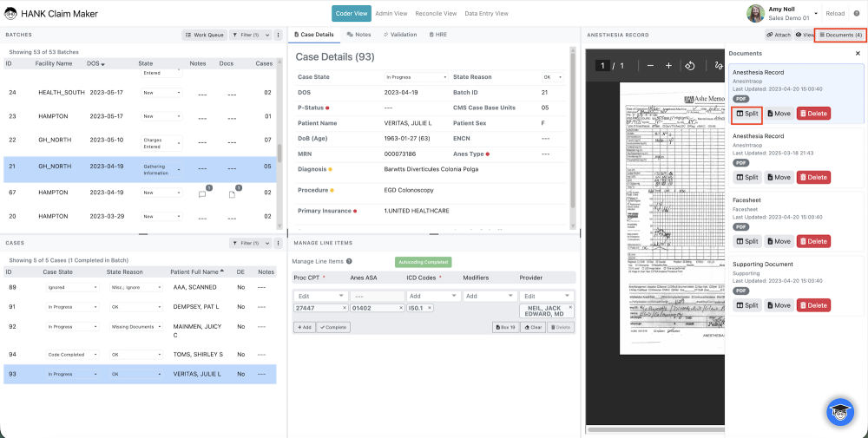Switch to Coder View

click(x=352, y=13)
